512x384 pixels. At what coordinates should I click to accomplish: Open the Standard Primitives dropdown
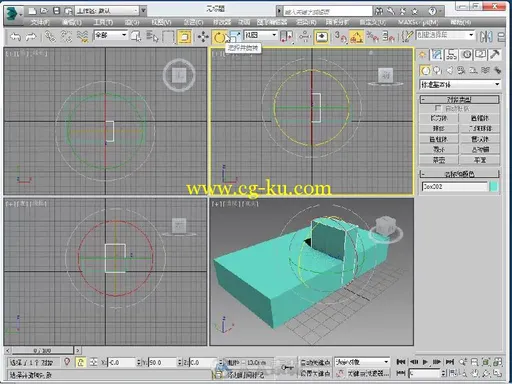click(x=460, y=84)
